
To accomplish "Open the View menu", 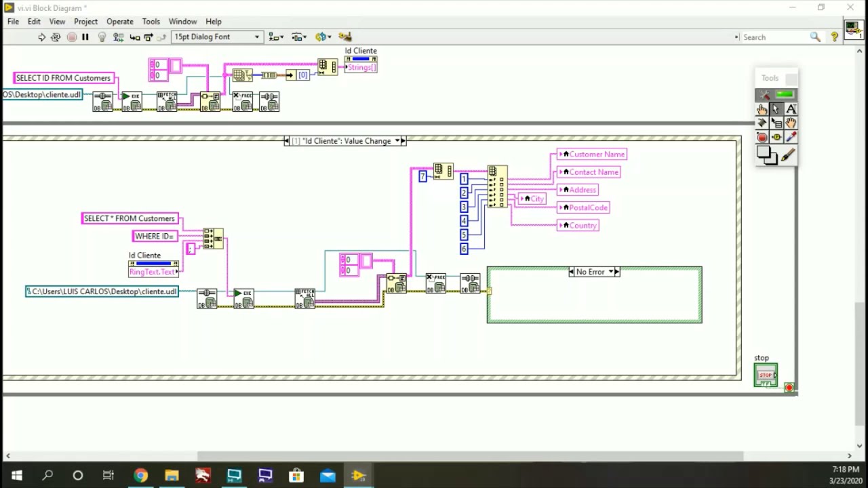I will pyautogui.click(x=57, y=22).
